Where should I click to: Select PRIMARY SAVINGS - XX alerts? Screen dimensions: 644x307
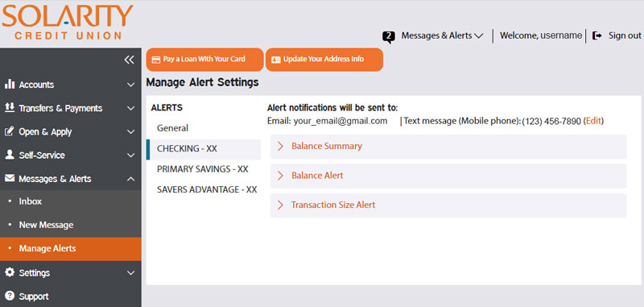[204, 169]
